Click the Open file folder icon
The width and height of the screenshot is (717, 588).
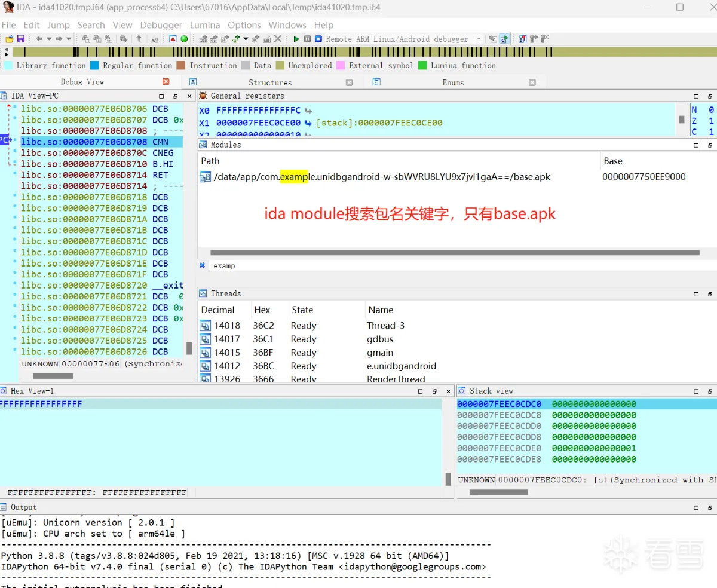click(x=10, y=39)
